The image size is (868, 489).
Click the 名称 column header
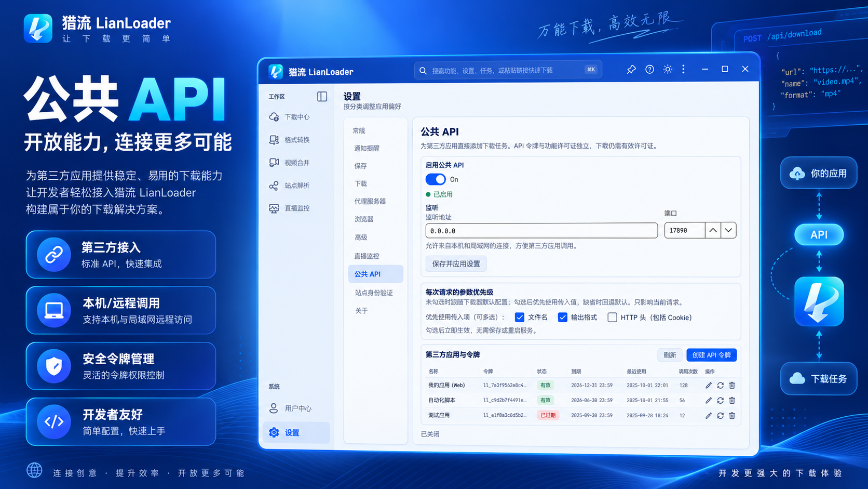click(x=433, y=372)
